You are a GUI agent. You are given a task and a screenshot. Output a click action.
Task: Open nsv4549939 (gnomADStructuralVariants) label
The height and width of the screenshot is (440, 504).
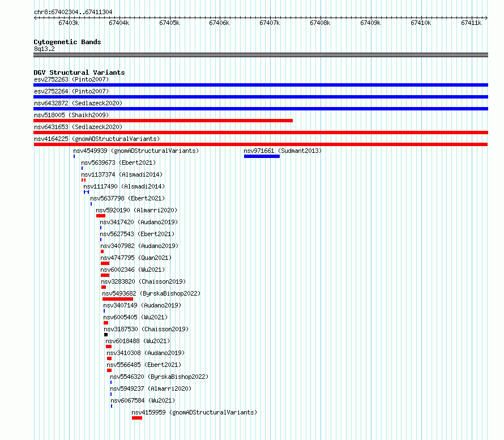click(136, 151)
